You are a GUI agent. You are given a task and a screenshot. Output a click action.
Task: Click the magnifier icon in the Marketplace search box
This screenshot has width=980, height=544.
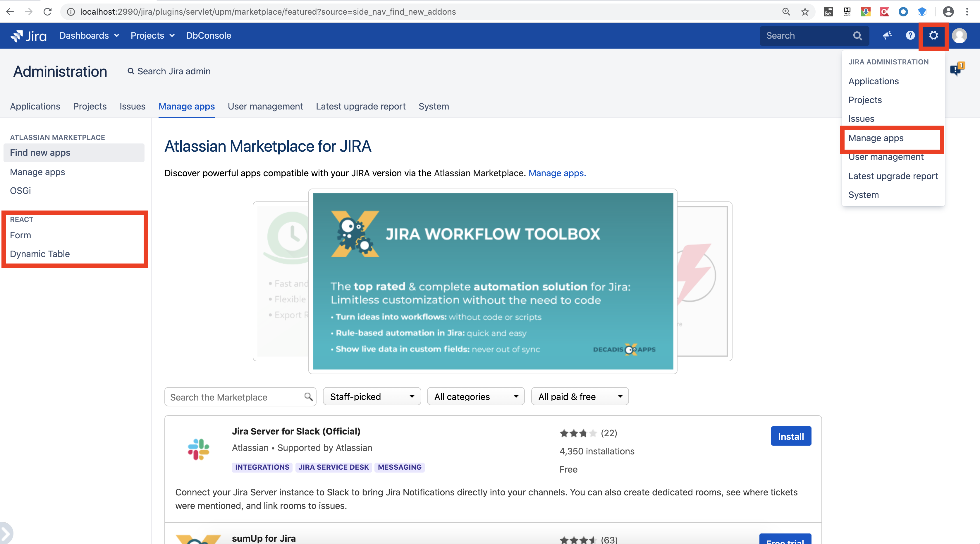(x=308, y=397)
